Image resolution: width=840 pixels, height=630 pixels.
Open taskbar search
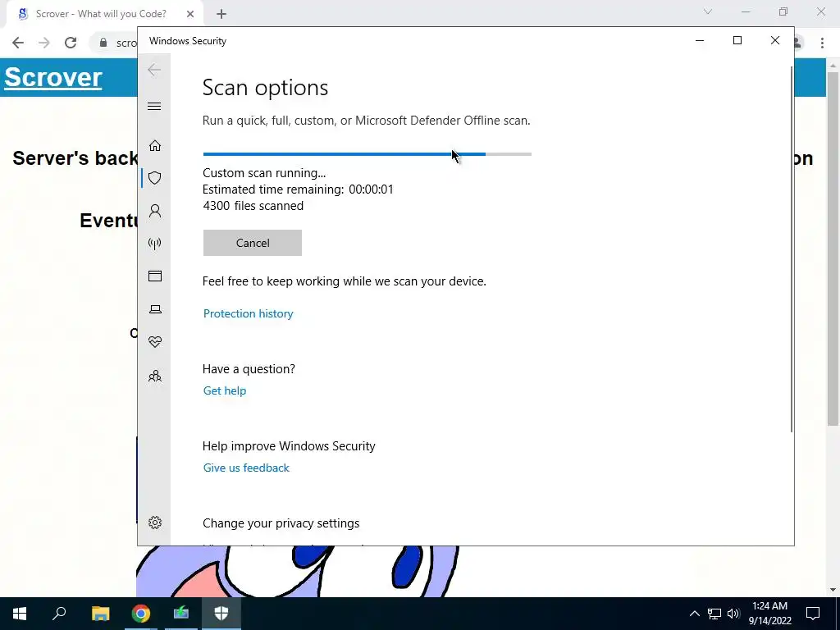pos(59,614)
